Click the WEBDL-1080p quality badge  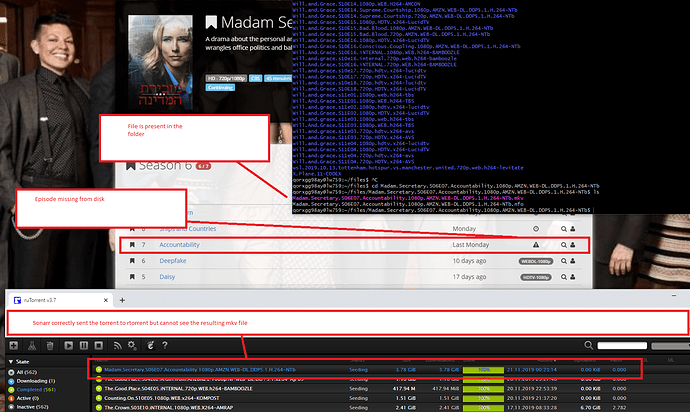coord(536,261)
